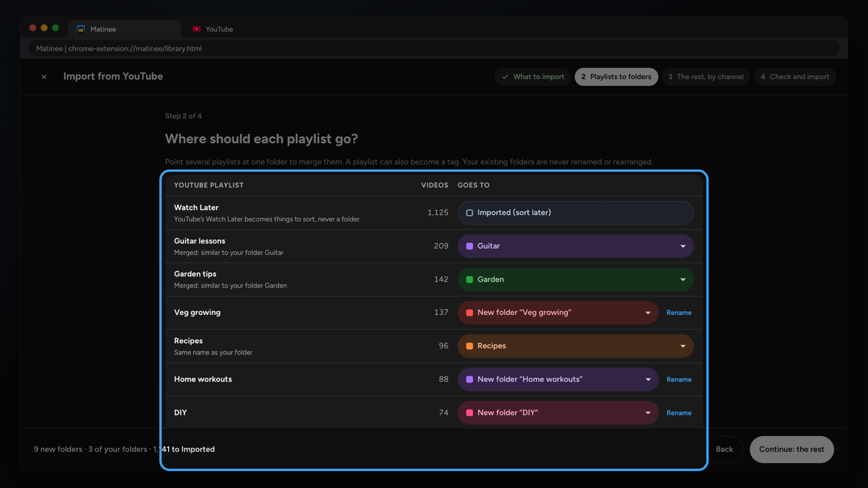Open Check and import step
The image size is (868, 488).
[x=795, y=77]
